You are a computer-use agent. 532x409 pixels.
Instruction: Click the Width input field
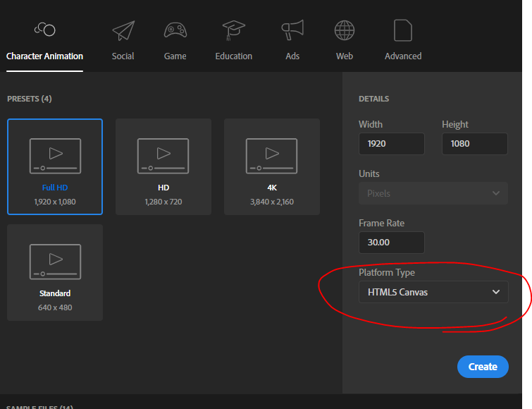click(x=392, y=144)
